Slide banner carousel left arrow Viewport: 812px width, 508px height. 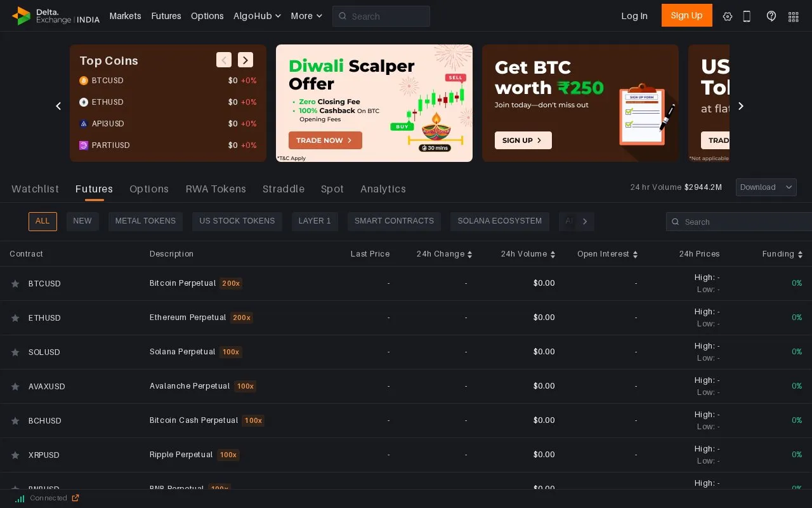58,106
